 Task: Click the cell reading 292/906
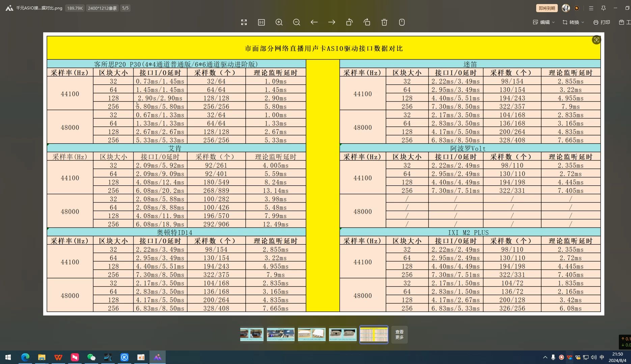(x=216, y=224)
